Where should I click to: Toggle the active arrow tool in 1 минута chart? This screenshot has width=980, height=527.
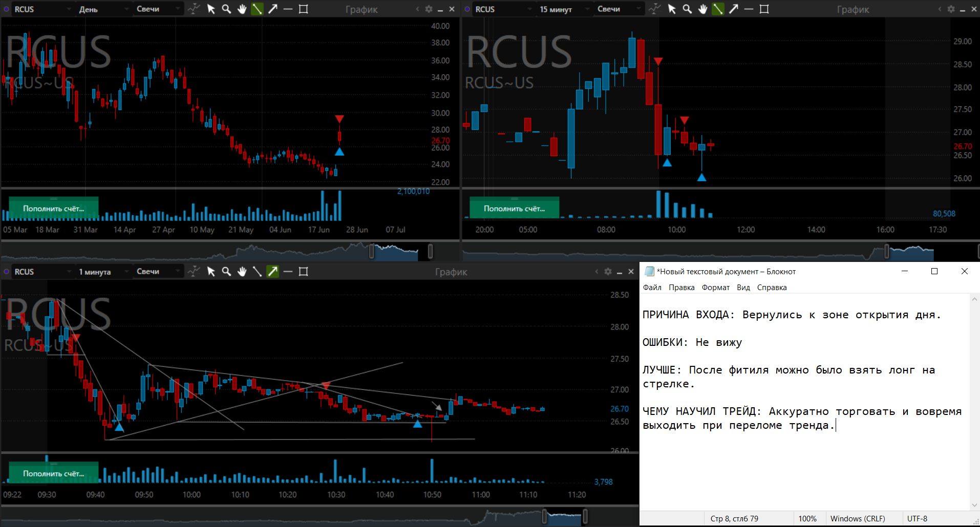[x=272, y=271]
